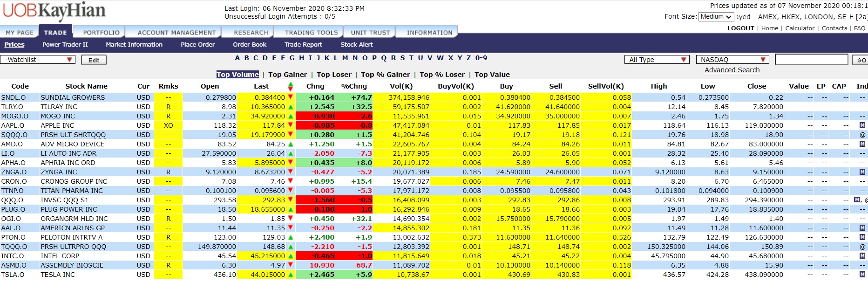Open the Order Book page
Screen dimensions: 868x289
pos(250,45)
